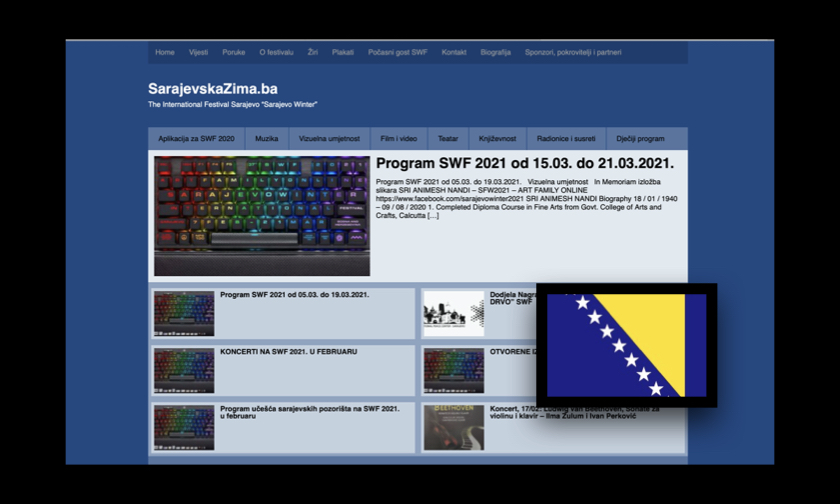Open Program učešća sarajevskih pozorišta article
Viewport: 840px width, 504px height.
pyautogui.click(x=309, y=412)
